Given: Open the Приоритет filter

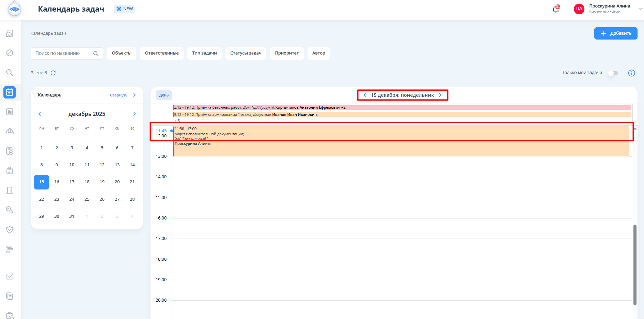Looking at the screenshot, I should (x=287, y=53).
